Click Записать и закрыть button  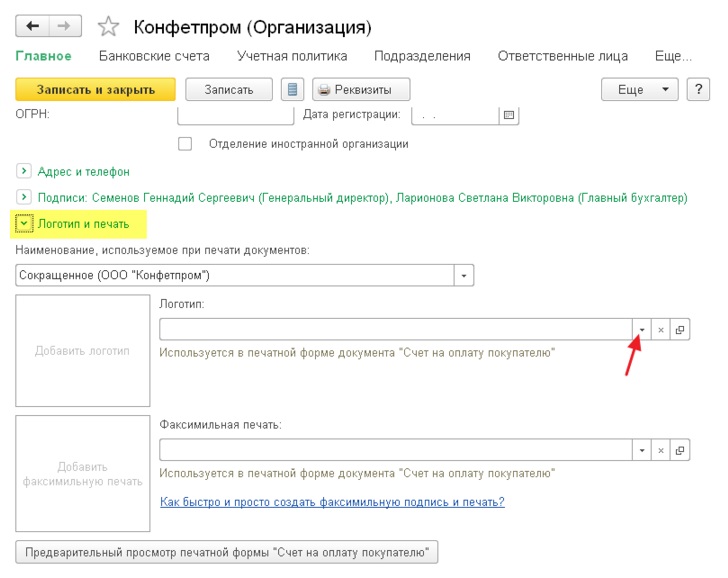(x=96, y=89)
